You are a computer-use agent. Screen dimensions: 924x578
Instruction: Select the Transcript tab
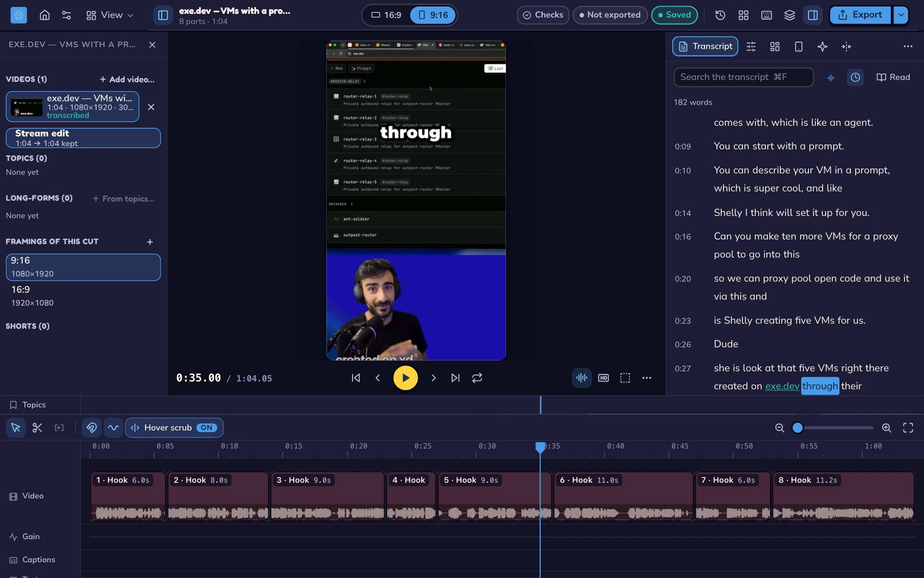click(x=705, y=46)
